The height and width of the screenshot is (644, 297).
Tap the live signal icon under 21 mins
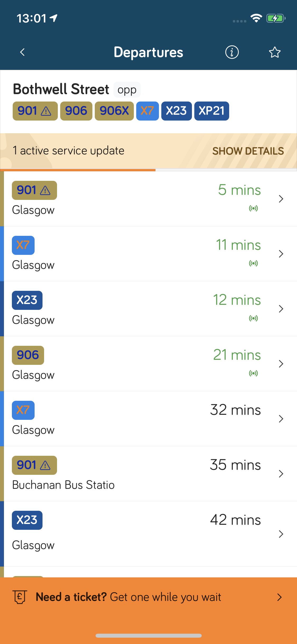pyautogui.click(x=253, y=373)
